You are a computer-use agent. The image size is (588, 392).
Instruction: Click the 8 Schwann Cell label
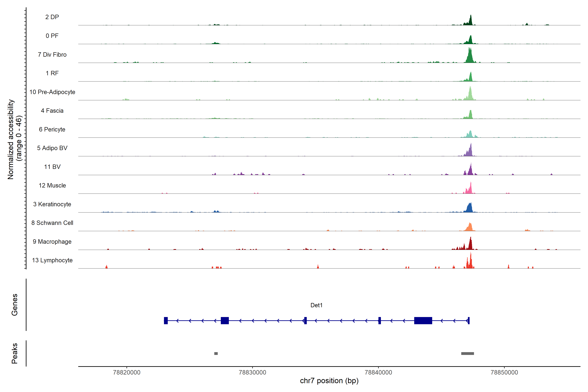click(x=52, y=223)
